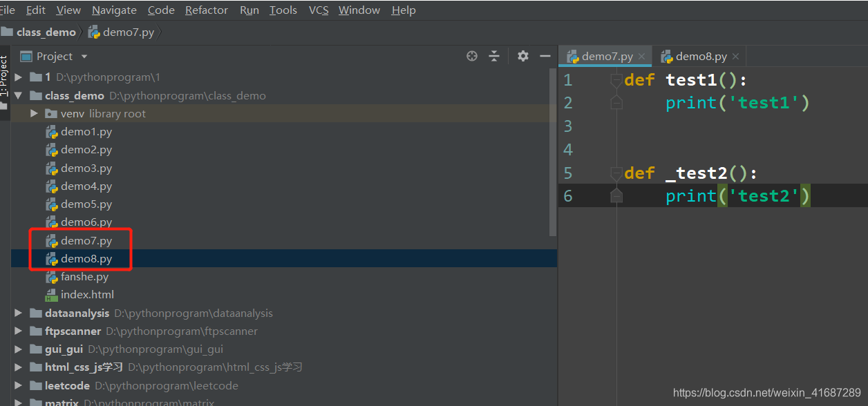Open the View menu
Screen dimensions: 868x406
point(68,10)
